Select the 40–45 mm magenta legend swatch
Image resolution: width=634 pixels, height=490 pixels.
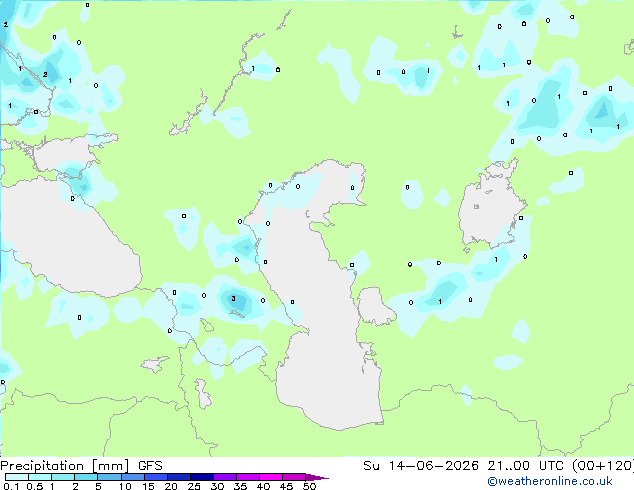tap(271, 477)
